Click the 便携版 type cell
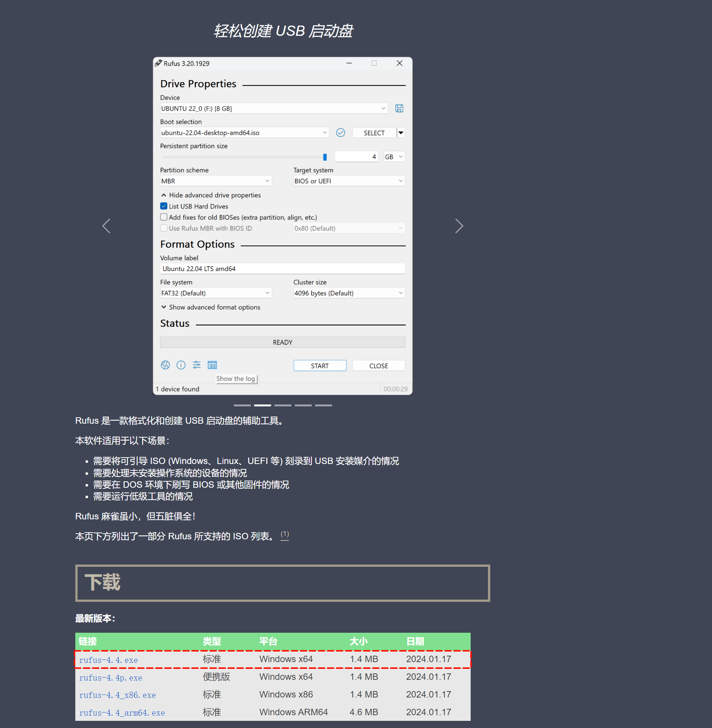The width and height of the screenshot is (712, 728). pos(216,677)
